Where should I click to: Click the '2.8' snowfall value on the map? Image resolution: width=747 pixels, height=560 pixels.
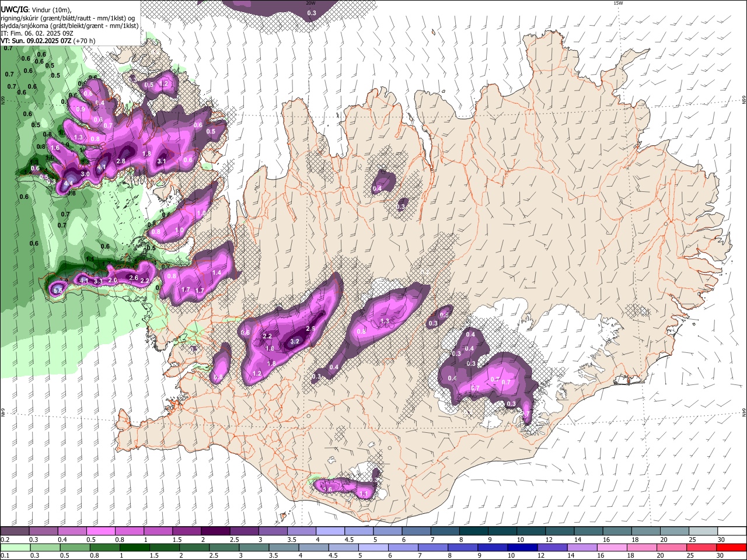121,161
